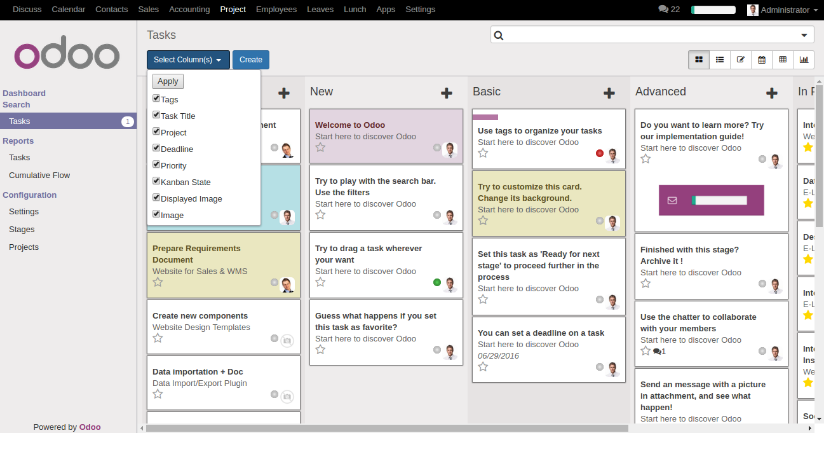The image size is (824, 467).
Task: Add task to New column
Action: tap(447, 94)
